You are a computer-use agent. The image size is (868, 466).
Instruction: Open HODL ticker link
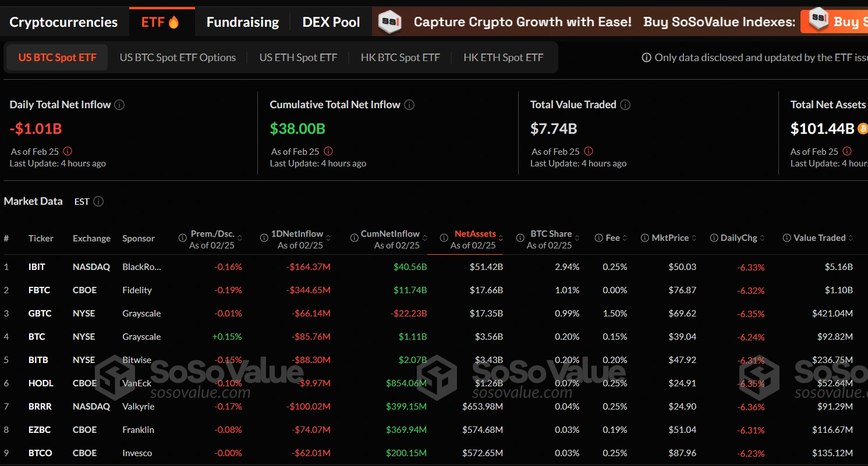pyautogui.click(x=41, y=383)
